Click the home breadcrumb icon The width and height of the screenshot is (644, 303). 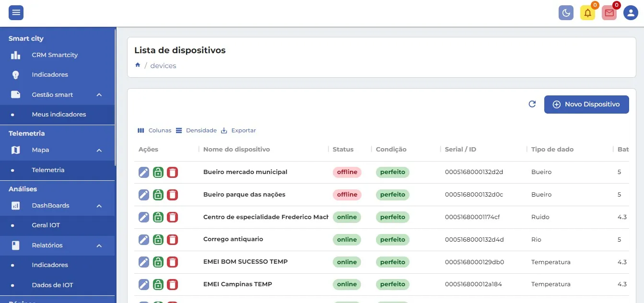click(x=138, y=65)
